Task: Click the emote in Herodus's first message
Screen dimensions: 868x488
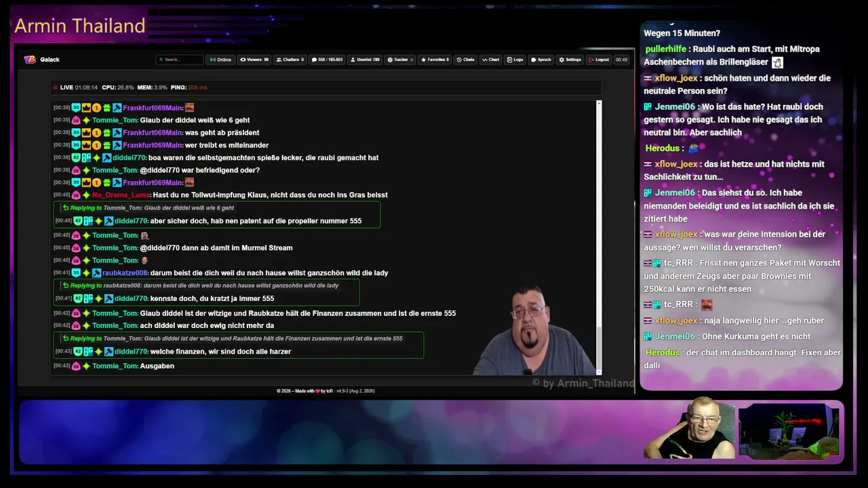Action: (x=694, y=148)
